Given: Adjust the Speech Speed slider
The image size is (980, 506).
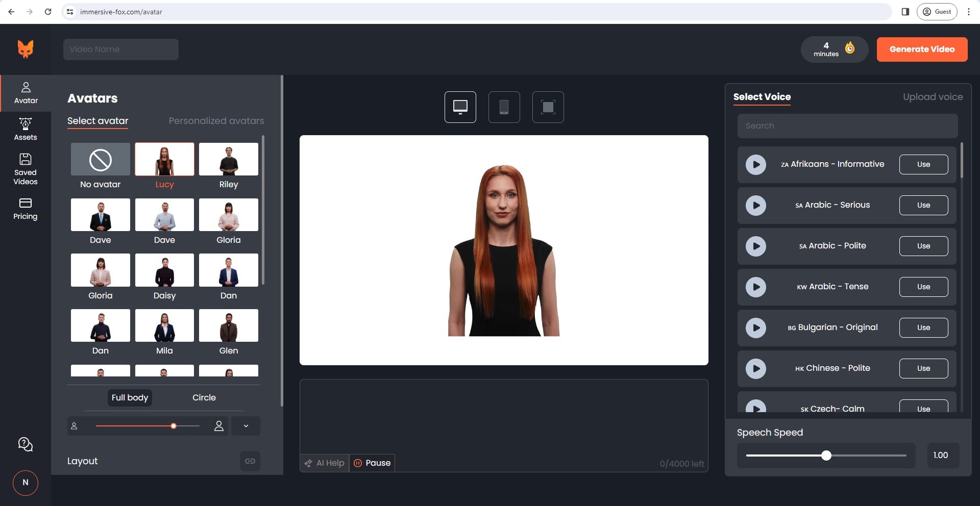Looking at the screenshot, I should click(826, 456).
